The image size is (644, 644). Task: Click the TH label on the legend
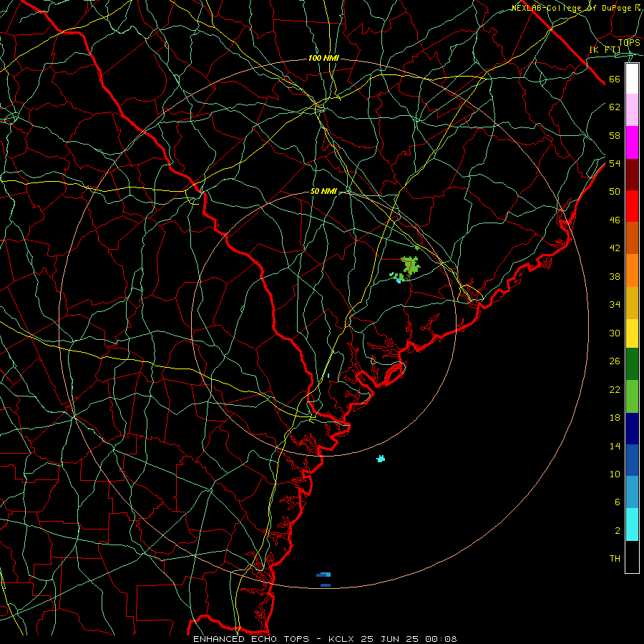pos(615,559)
